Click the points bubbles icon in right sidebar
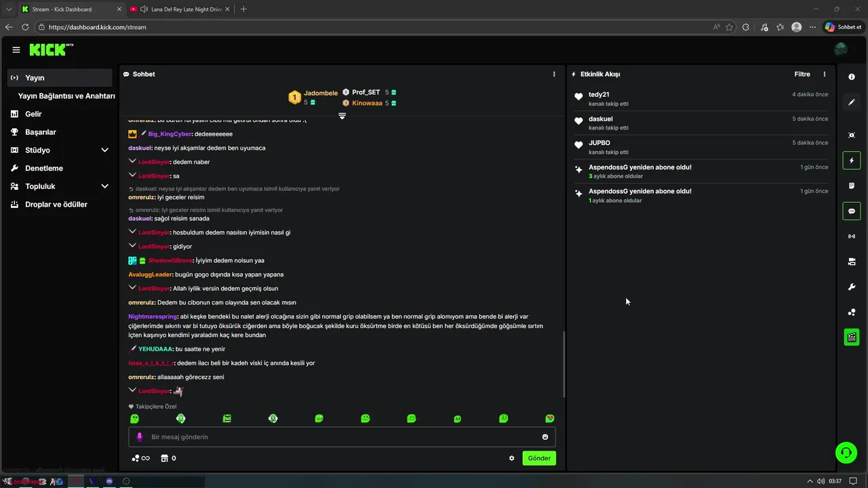The width and height of the screenshot is (868, 488). (852, 312)
